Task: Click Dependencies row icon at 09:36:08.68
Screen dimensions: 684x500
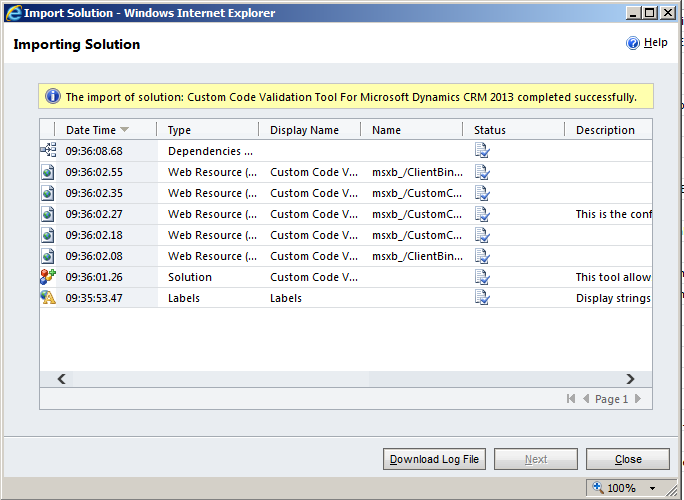Action: pyautogui.click(x=48, y=151)
